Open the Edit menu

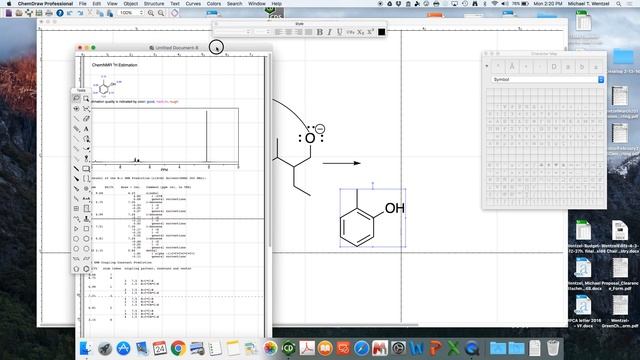tap(97, 3)
